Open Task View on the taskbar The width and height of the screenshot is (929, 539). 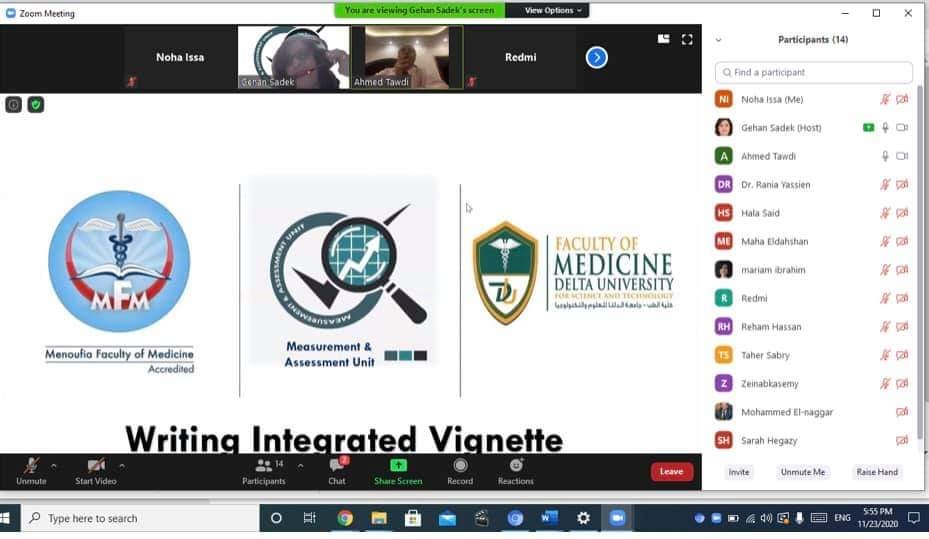(x=309, y=518)
